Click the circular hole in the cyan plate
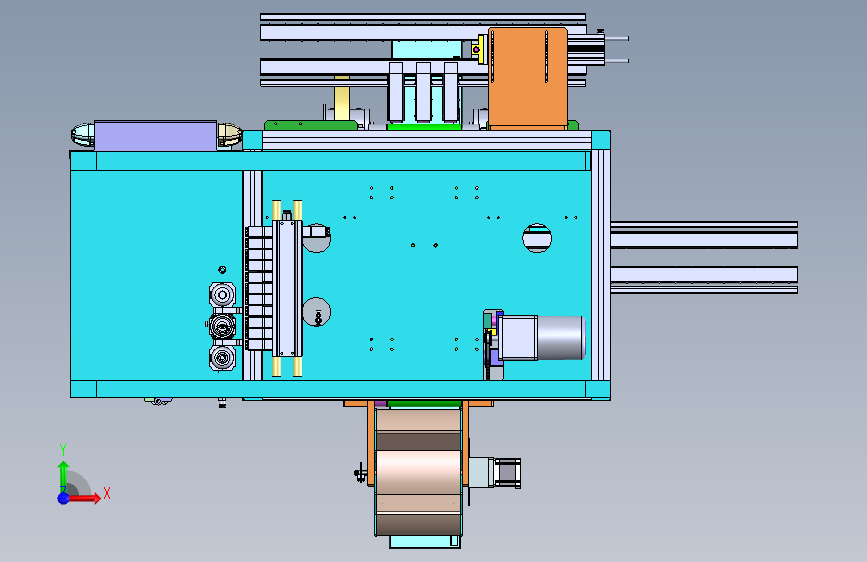867x562 pixels. pos(537,238)
